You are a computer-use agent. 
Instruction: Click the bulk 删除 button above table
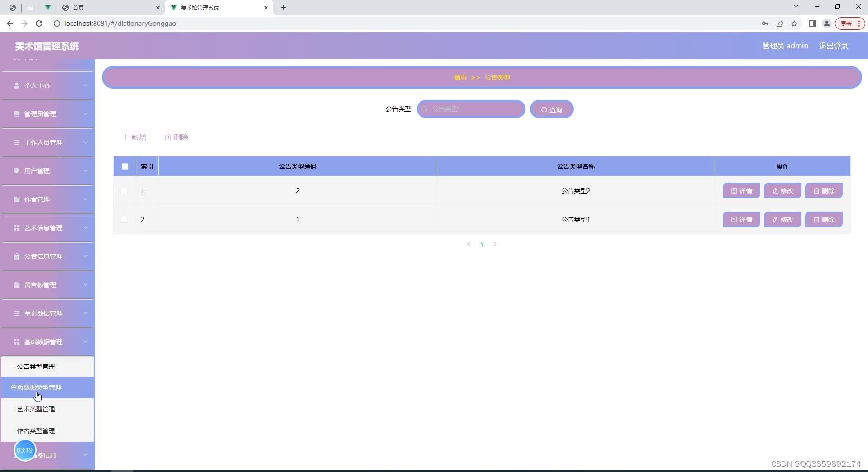[176, 137]
